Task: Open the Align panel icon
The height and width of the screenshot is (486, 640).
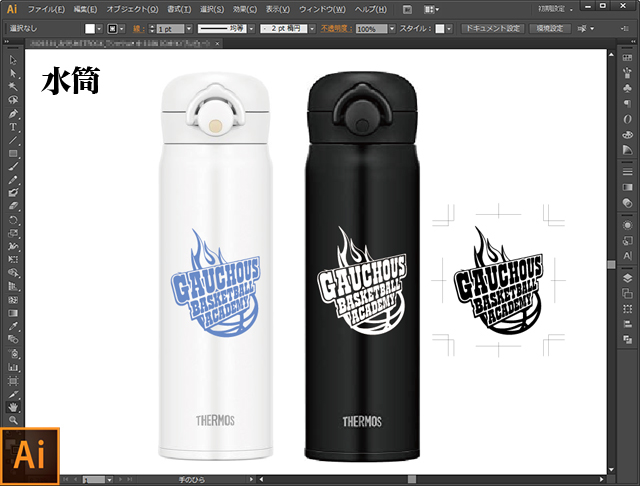Action: (x=627, y=324)
